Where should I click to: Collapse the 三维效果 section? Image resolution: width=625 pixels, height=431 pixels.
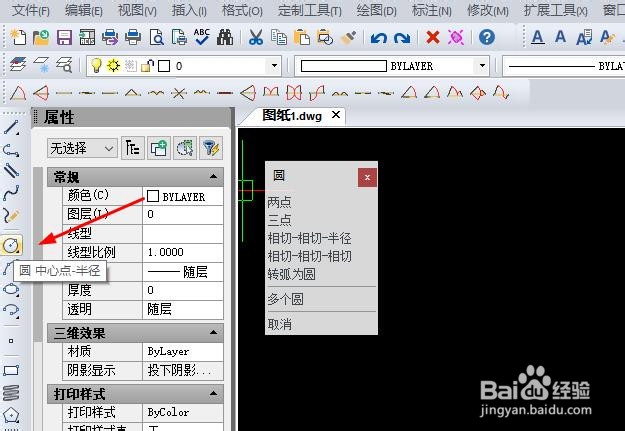[213, 332]
